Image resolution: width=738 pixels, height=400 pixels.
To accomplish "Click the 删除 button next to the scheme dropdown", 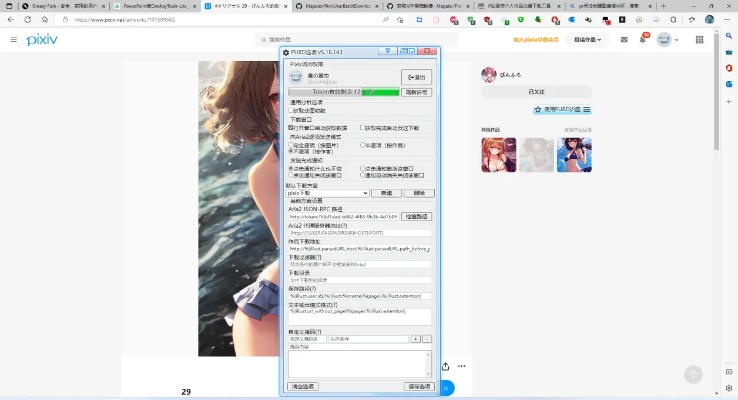I will tap(419, 193).
